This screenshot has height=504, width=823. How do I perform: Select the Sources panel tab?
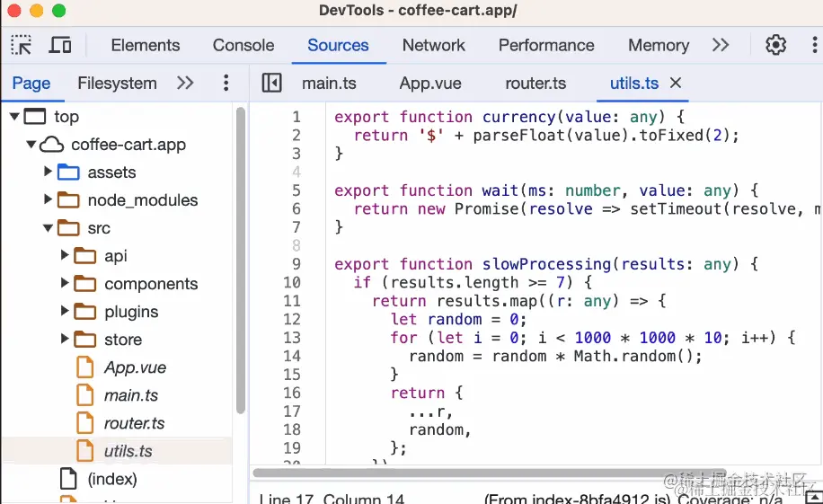click(338, 45)
